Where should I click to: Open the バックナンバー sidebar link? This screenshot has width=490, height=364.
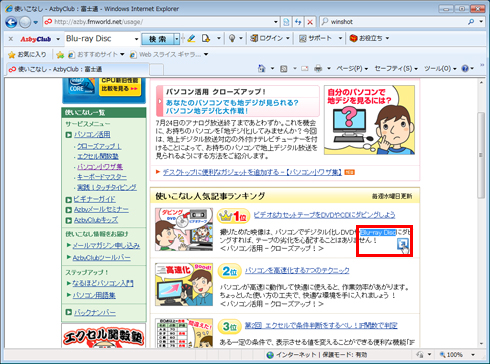pyautogui.click(x=95, y=313)
